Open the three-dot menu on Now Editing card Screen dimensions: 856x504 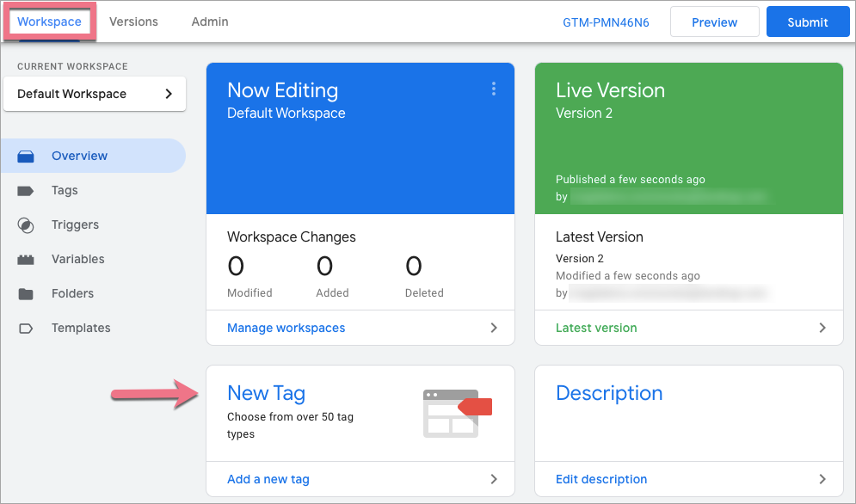click(494, 89)
